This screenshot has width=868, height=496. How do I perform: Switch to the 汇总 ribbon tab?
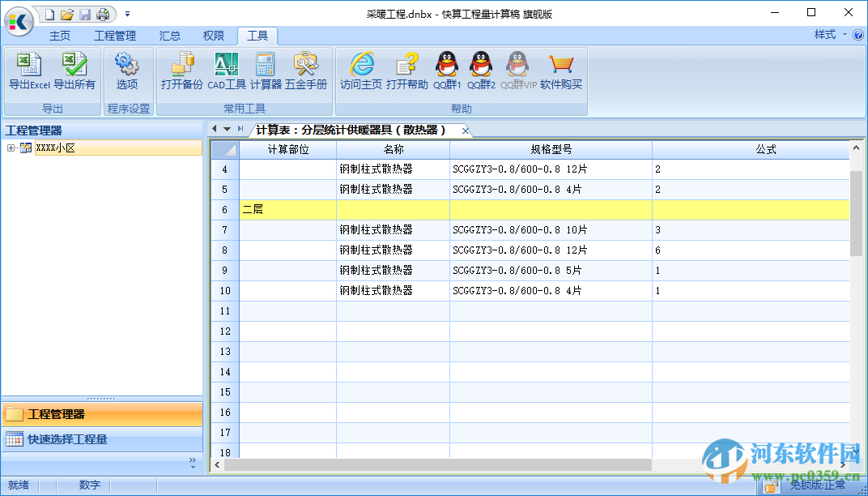[169, 36]
